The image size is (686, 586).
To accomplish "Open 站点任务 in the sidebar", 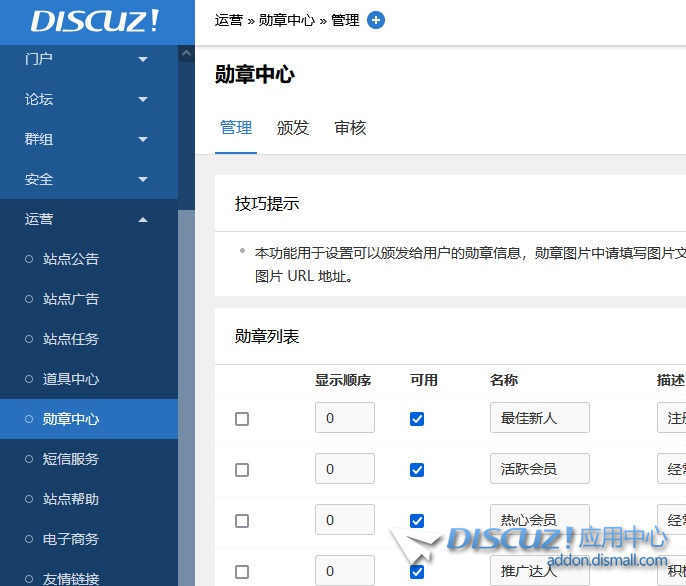I will click(71, 339).
